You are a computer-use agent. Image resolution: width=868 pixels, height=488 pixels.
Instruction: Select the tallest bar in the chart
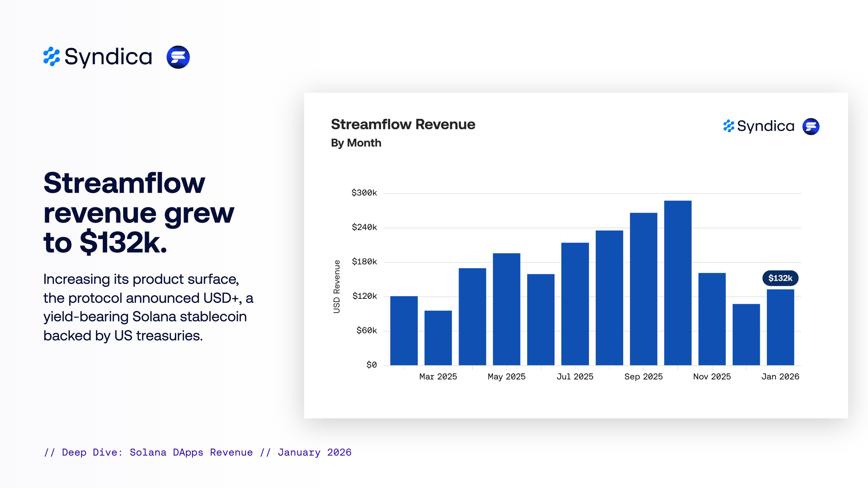pyautogui.click(x=677, y=282)
